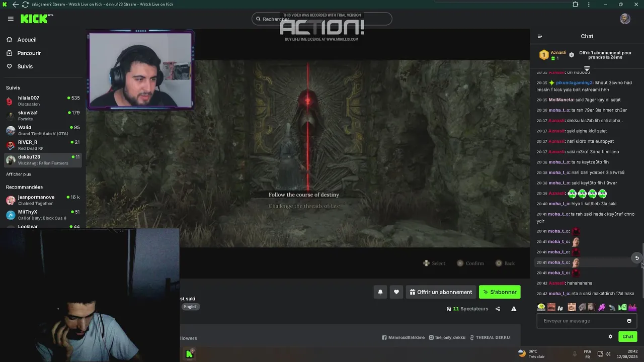Click pikundagaming2 username in chat
Viewport: 644px width, 362px height.
574,82
